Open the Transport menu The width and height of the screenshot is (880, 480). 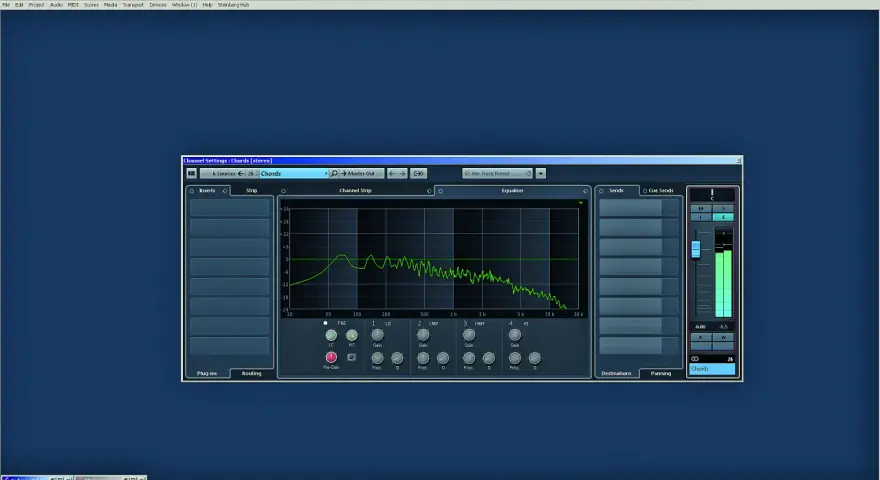click(134, 4)
